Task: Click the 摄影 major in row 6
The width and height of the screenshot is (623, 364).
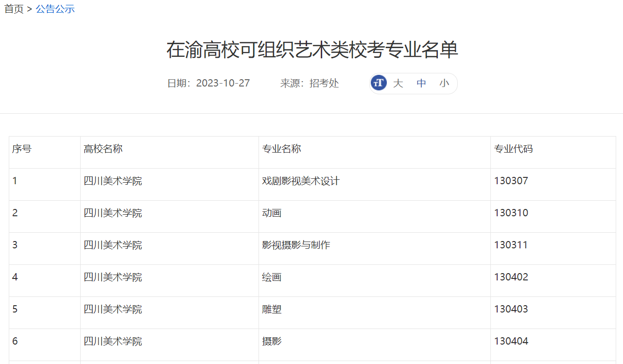Action: 271,341
